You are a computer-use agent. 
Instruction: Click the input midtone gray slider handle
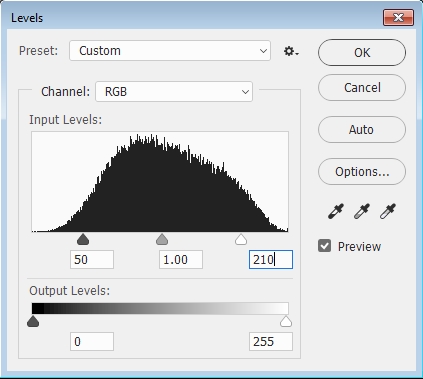coord(162,239)
